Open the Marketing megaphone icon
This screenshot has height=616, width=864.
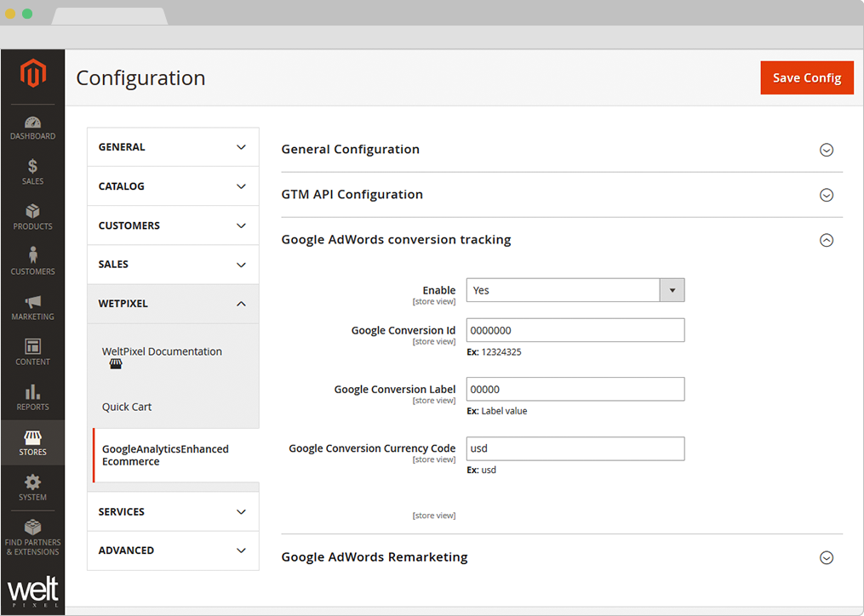click(32, 303)
